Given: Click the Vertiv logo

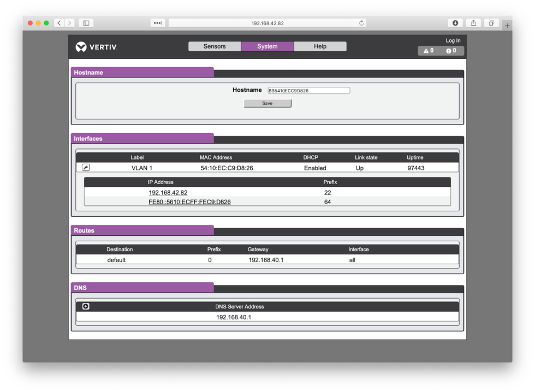Looking at the screenshot, I should point(96,47).
